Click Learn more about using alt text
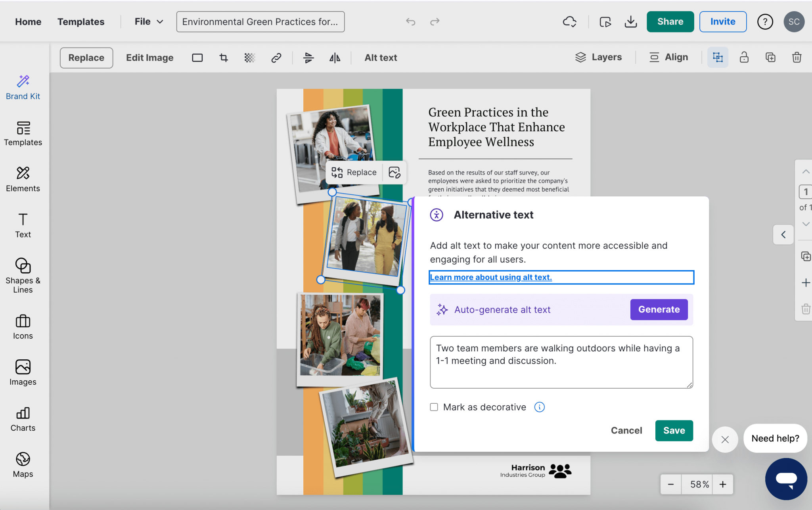Image resolution: width=812 pixels, height=510 pixels. (x=490, y=277)
